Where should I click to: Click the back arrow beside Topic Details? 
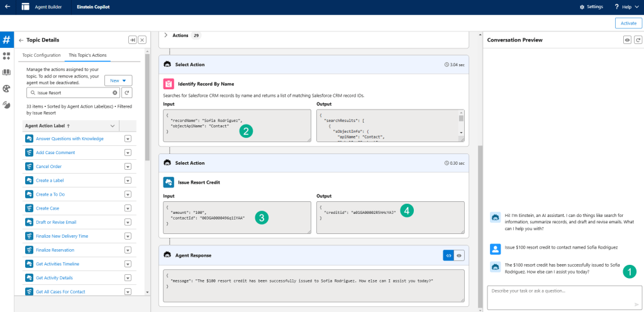pos(21,40)
